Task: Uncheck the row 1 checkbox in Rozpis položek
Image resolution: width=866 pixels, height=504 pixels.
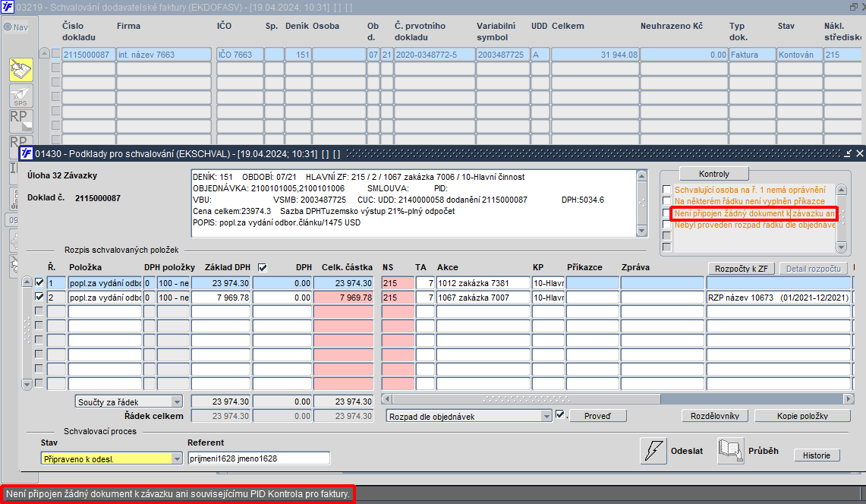Action: tap(39, 282)
